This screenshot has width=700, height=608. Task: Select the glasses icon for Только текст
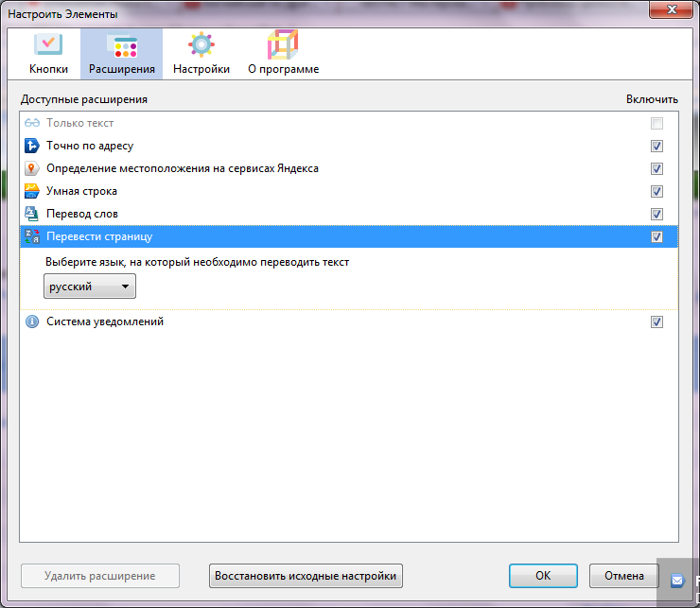tap(32, 123)
